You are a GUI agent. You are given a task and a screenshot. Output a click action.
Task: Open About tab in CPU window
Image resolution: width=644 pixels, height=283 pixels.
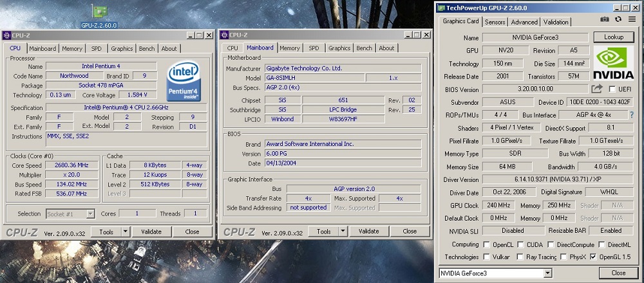pos(169,48)
